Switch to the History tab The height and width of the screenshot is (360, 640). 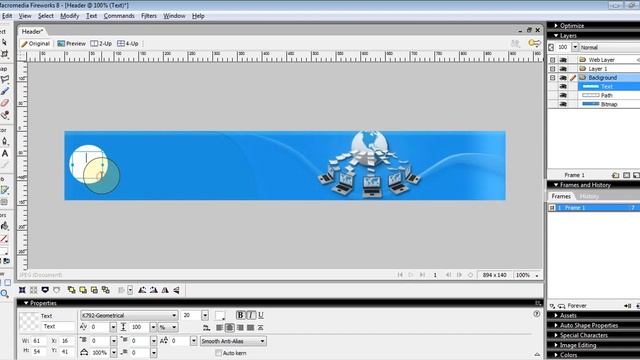coord(589,196)
